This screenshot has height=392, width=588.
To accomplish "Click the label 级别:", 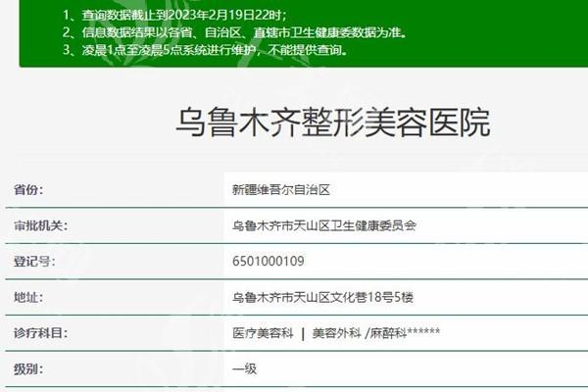I will point(28,369).
